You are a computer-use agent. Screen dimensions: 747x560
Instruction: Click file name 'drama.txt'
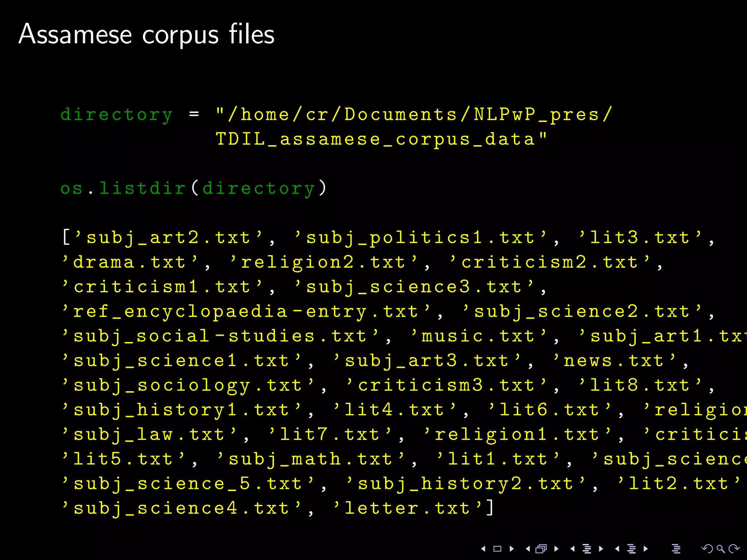click(x=129, y=262)
